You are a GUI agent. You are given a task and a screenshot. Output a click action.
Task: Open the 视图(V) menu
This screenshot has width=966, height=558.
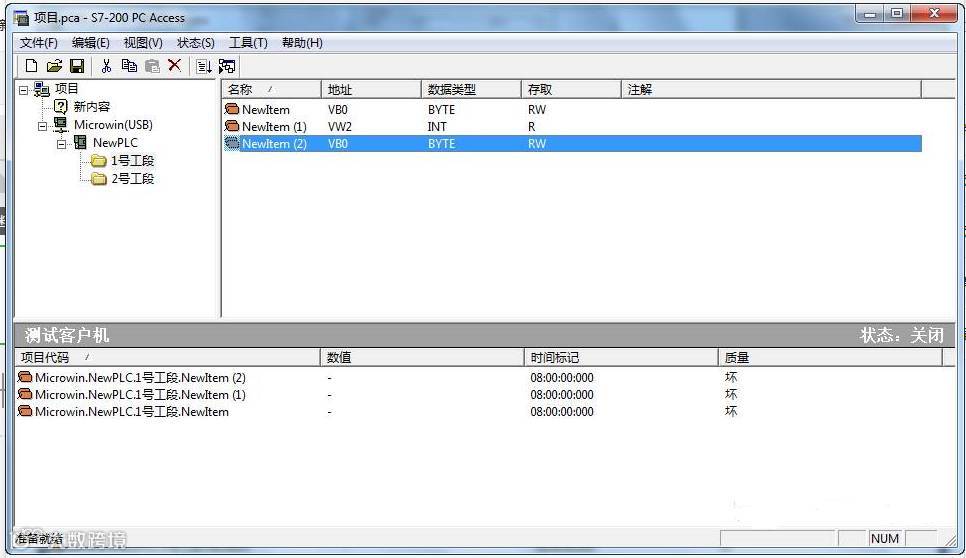point(143,42)
